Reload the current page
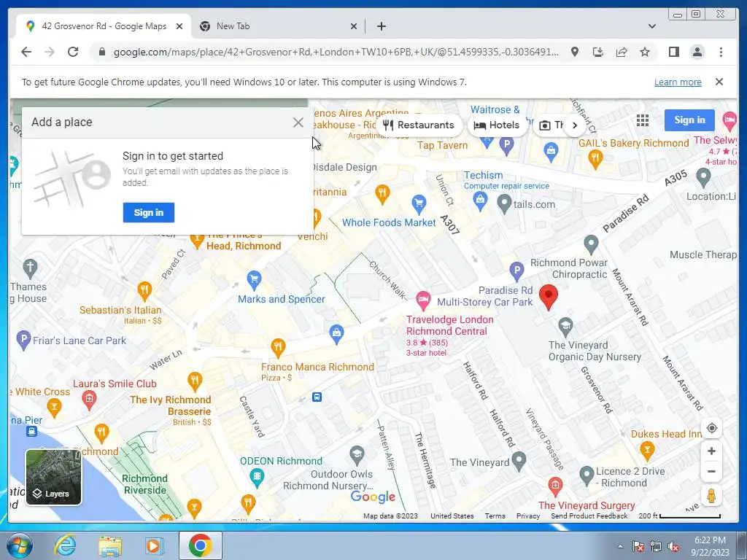747x560 pixels. (x=73, y=52)
